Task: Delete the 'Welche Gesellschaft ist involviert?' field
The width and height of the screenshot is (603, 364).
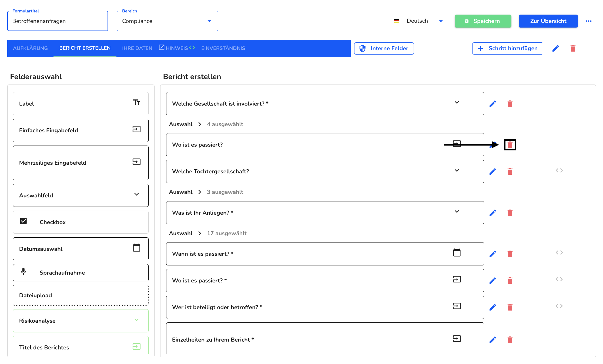Action: coord(510,104)
